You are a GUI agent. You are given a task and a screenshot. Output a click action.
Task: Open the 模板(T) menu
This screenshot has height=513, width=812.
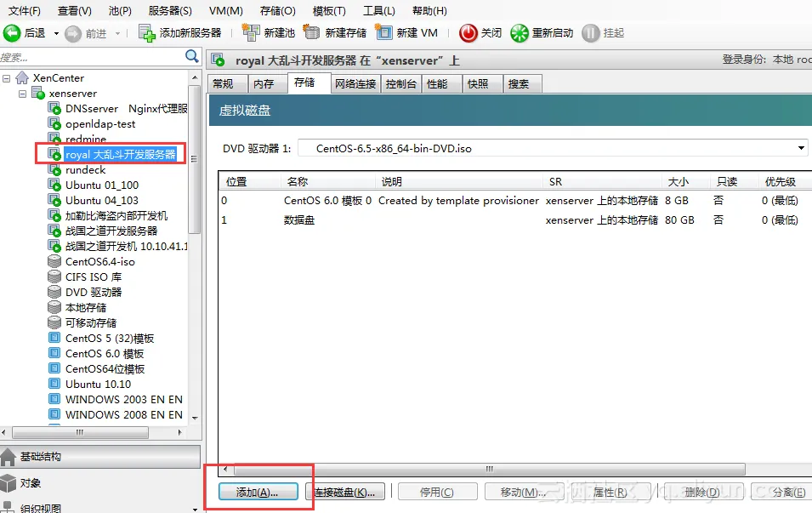(x=329, y=11)
